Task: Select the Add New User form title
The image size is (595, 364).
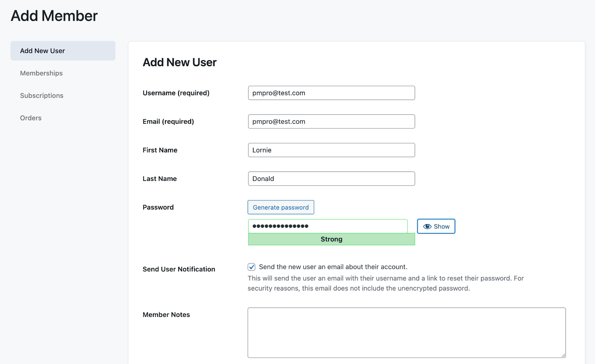Action: pyautogui.click(x=179, y=62)
